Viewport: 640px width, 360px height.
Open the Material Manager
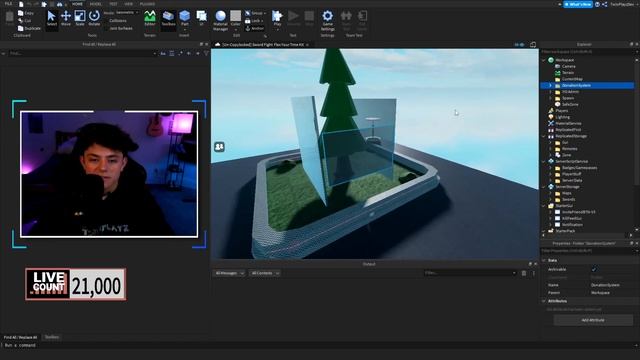coord(220,20)
